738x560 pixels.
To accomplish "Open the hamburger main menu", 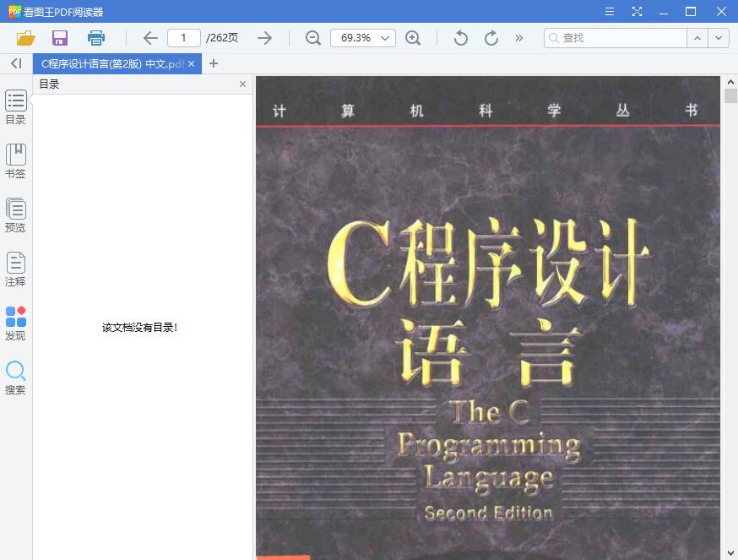I will (x=610, y=11).
